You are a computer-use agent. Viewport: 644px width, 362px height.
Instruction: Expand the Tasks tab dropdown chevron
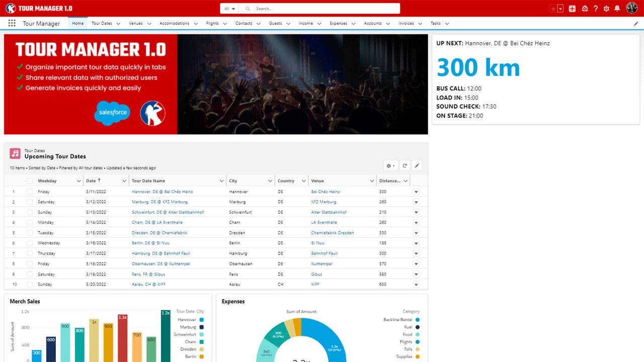pyautogui.click(x=447, y=24)
